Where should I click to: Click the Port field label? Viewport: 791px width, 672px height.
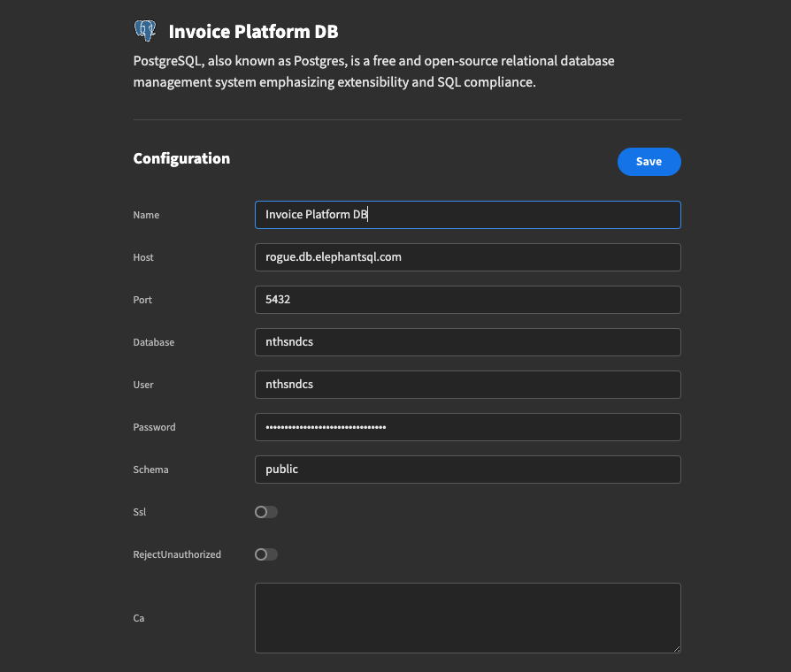(142, 300)
